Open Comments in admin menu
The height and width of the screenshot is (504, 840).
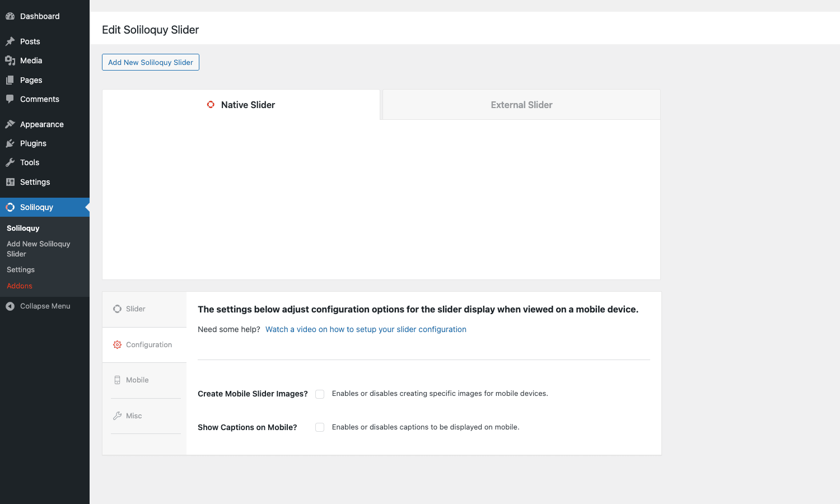point(45,99)
